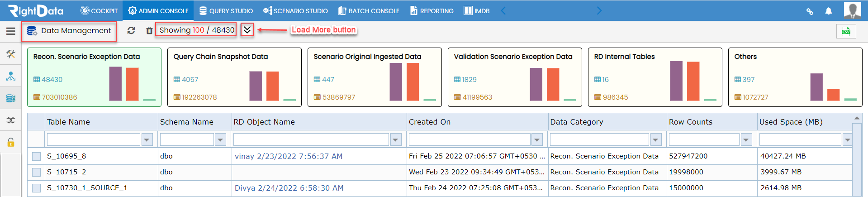The width and height of the screenshot is (868, 197).
Task: Click the Row Counts filter input field
Action: [x=704, y=139]
